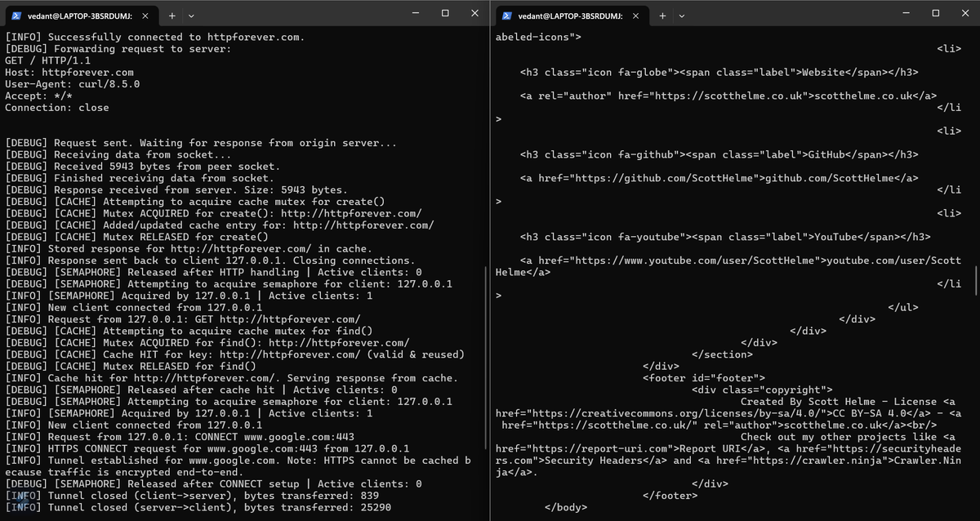Click 'Received 5943 bytes from peer socket.' line

143,167
